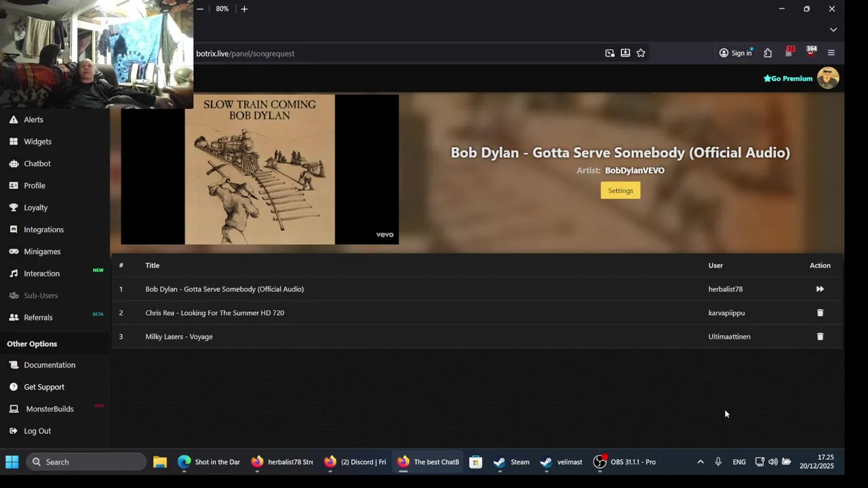This screenshot has height=488, width=868.
Task: Click Go Premium link
Action: 788,79
